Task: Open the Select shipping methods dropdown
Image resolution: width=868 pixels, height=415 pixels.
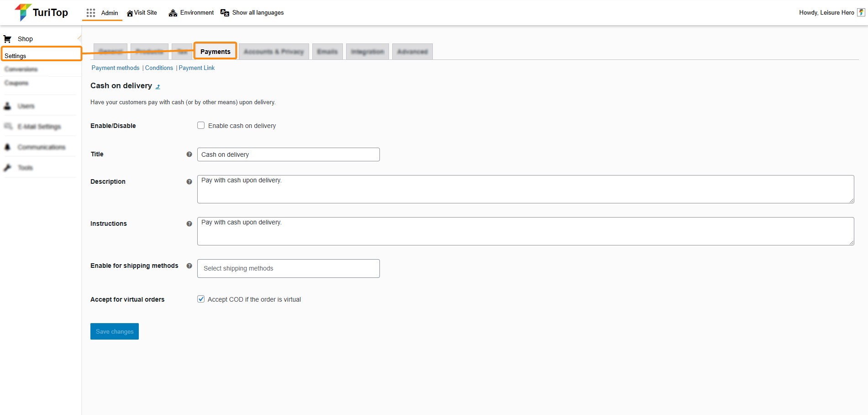Action: pos(288,268)
